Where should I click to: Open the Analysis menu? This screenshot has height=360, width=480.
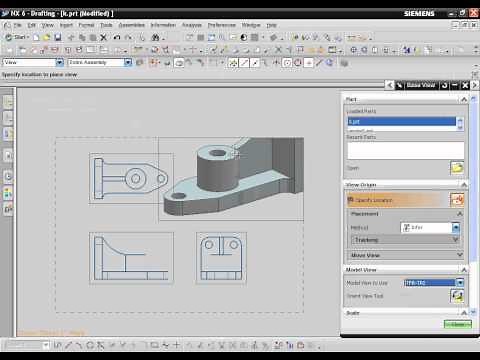click(x=192, y=25)
